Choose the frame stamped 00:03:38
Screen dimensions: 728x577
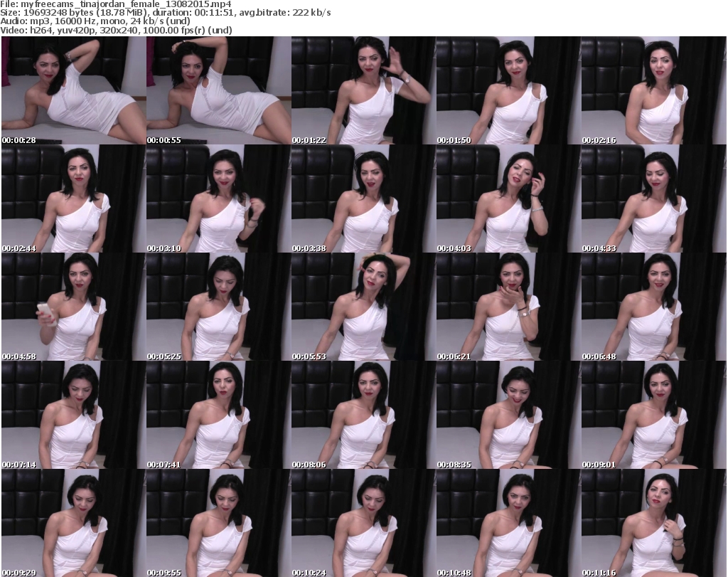(x=363, y=198)
